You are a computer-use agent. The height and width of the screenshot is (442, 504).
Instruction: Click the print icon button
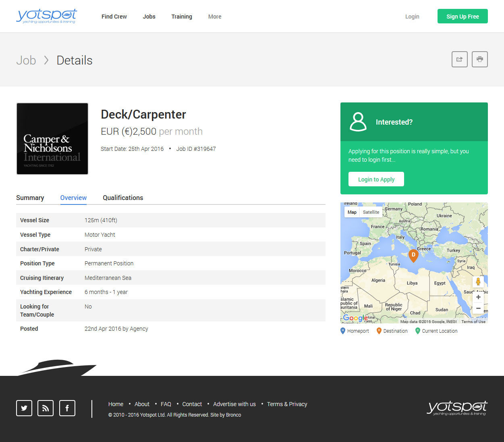coord(480,59)
